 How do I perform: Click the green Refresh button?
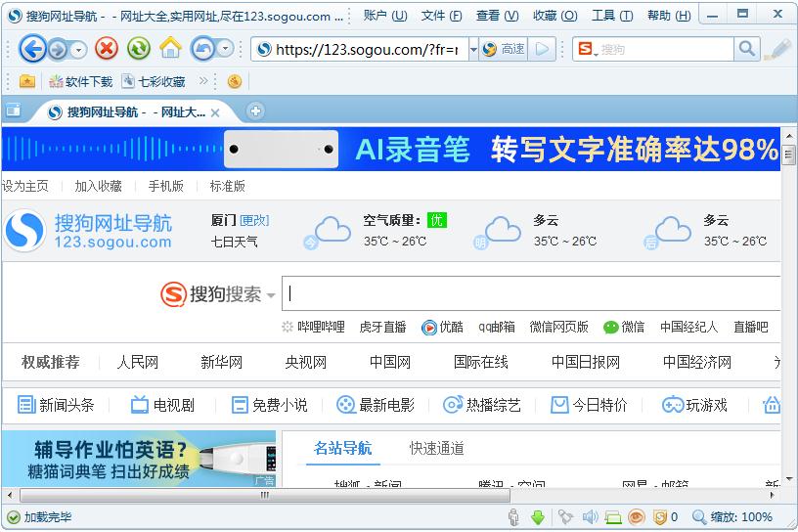(x=139, y=49)
